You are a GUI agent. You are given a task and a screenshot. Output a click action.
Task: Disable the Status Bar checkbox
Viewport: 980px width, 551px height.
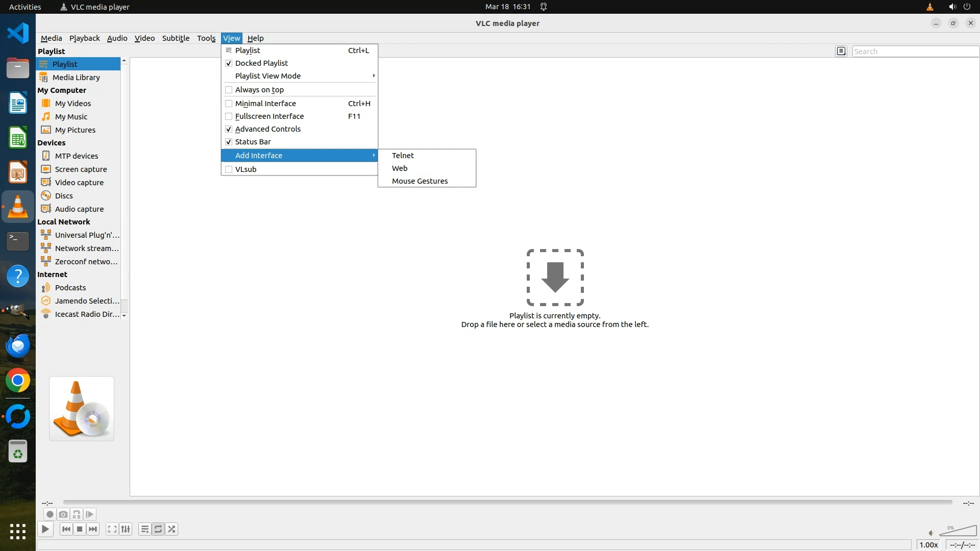coord(229,142)
